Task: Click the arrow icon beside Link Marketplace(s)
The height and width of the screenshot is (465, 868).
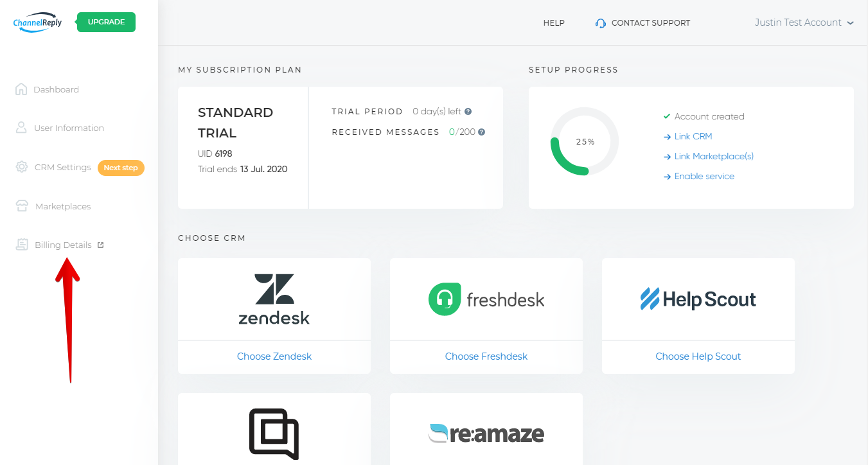Action: (x=667, y=157)
